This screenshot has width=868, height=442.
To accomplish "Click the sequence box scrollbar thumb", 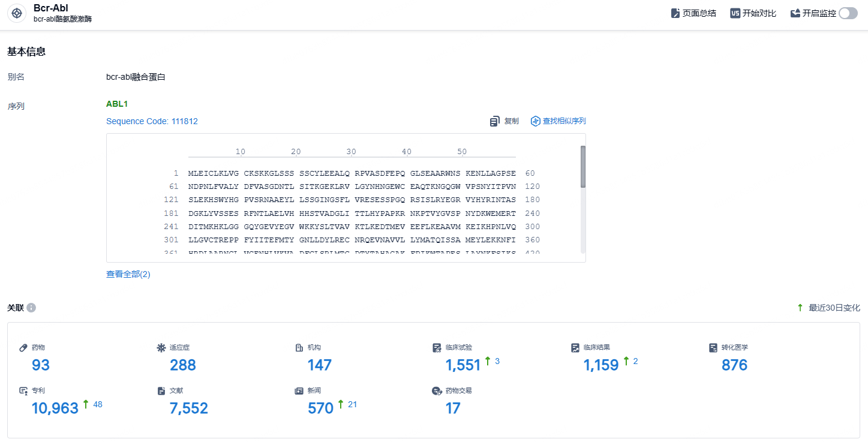I will click(583, 167).
